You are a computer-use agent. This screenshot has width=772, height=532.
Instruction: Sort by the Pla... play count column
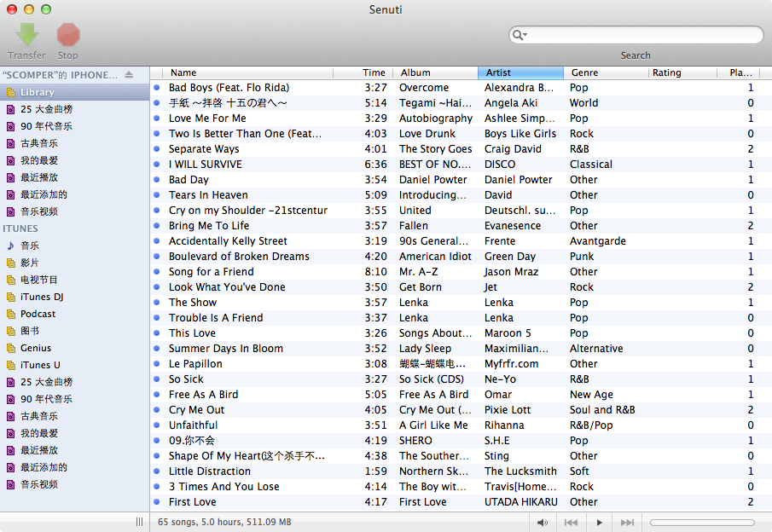tap(740, 72)
